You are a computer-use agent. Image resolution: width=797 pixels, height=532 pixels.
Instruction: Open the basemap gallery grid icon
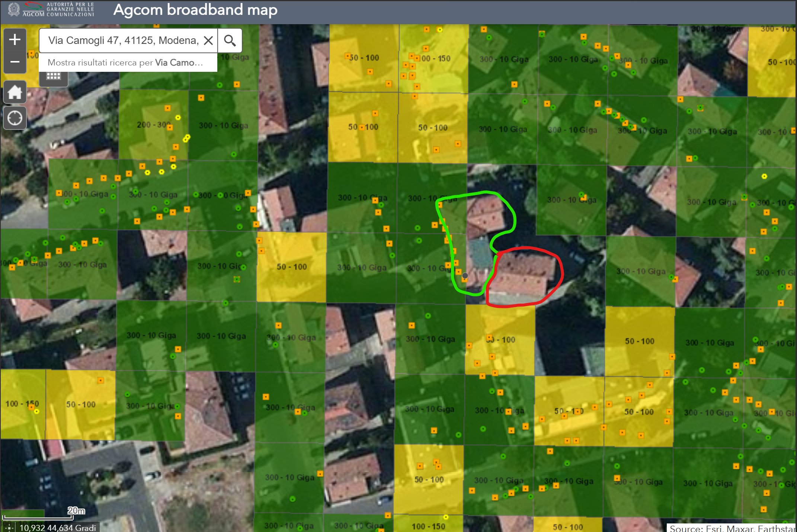pos(53,77)
